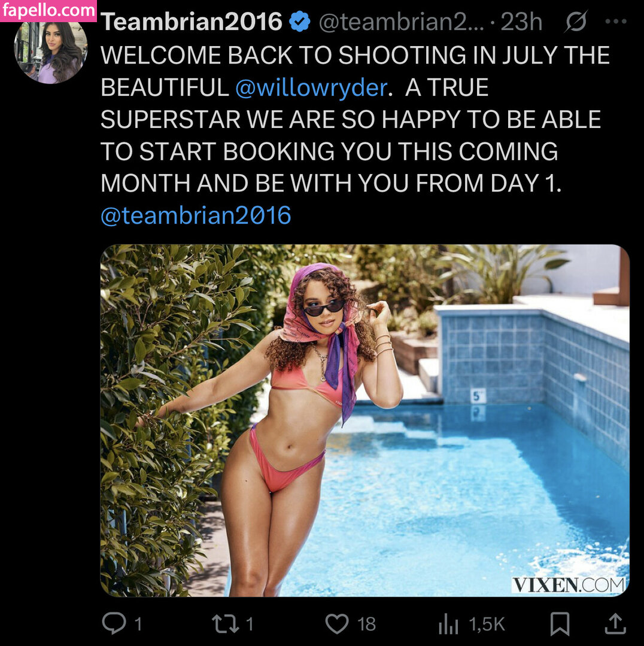This screenshot has width=644, height=646.
Task: Open view analytics bar chart icon
Action: (x=448, y=624)
